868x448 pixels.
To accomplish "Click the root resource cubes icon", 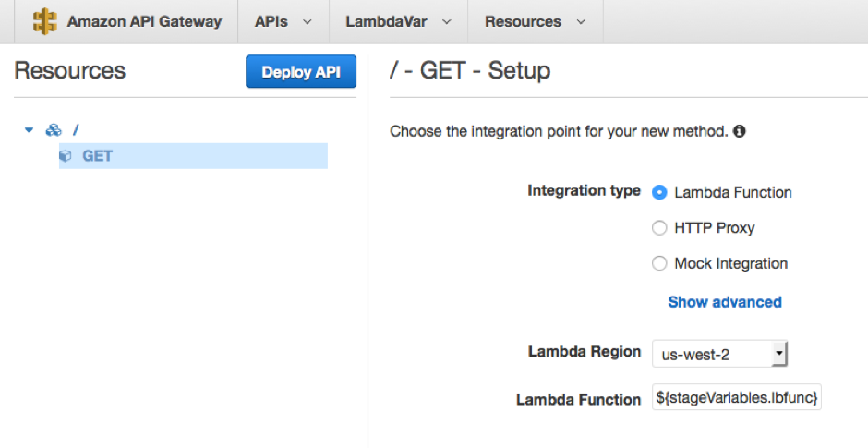I will (54, 130).
